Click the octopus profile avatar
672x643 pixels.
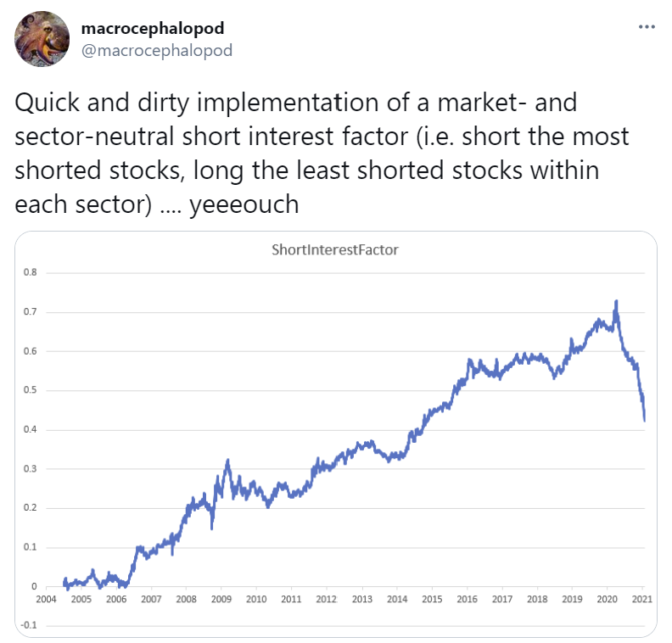(42, 39)
